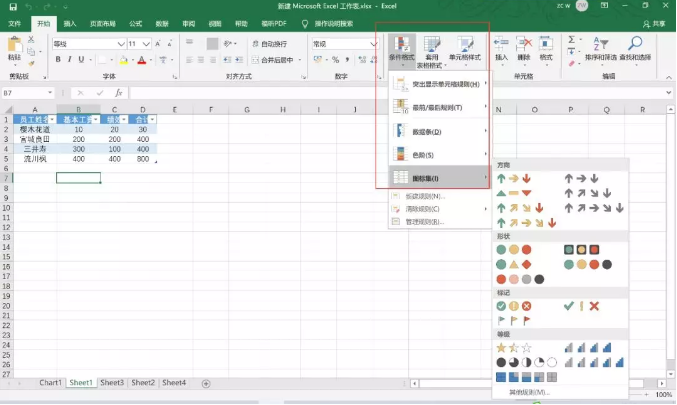677x405 pixels.
Task: Select the three colored arrows icon set
Action: tap(513, 178)
